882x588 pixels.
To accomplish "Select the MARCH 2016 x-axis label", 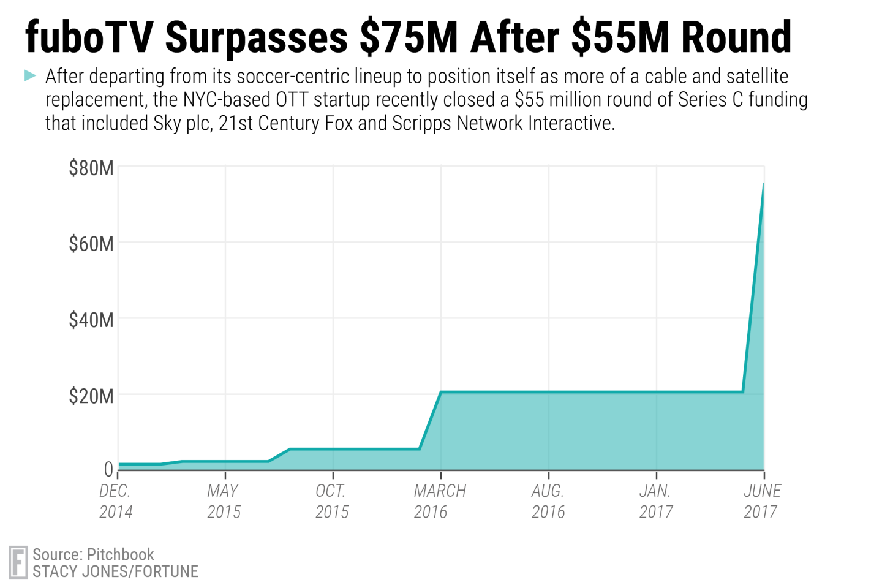I will pyautogui.click(x=440, y=501).
